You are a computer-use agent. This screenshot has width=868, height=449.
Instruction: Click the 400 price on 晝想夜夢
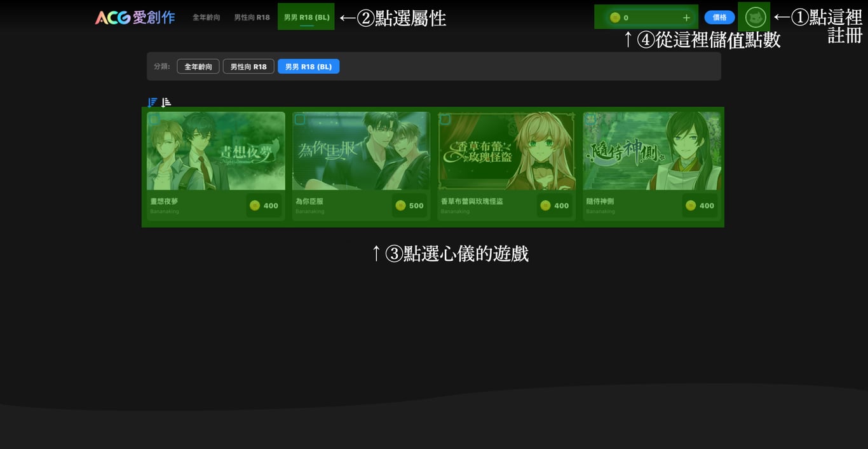pos(271,205)
